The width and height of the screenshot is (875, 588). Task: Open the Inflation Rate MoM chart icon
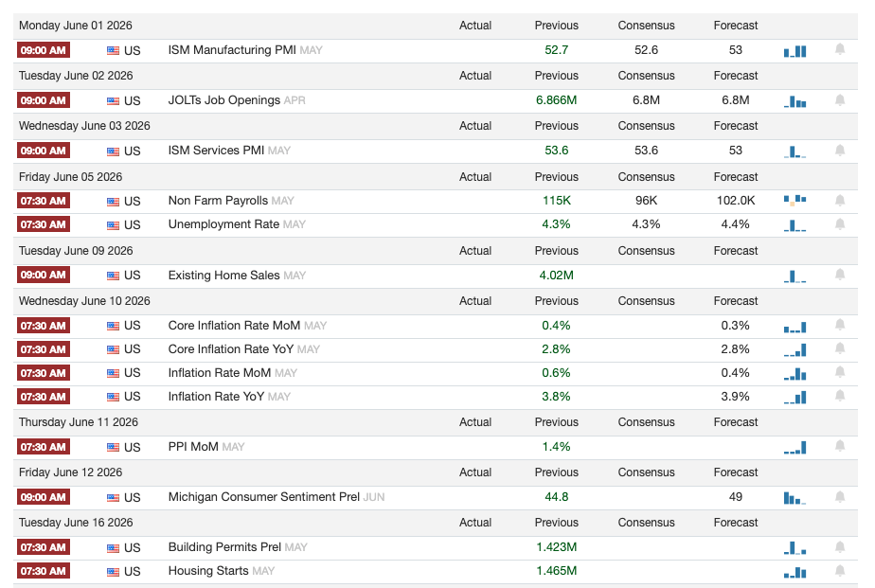click(795, 374)
